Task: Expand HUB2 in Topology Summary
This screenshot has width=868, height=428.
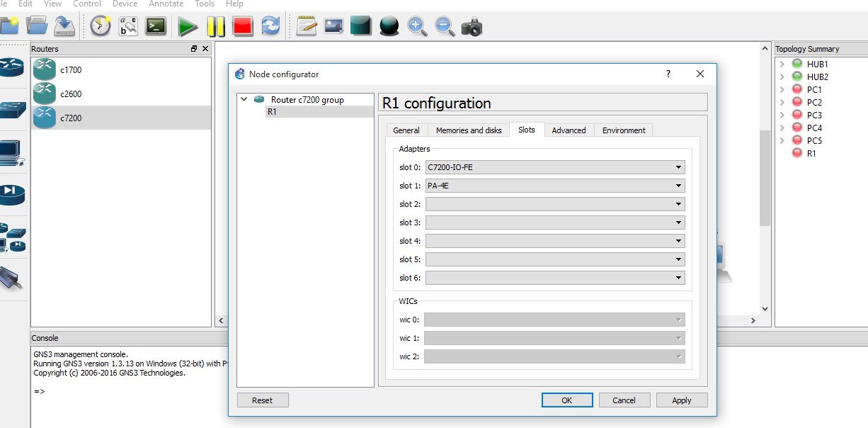Action: click(x=782, y=77)
